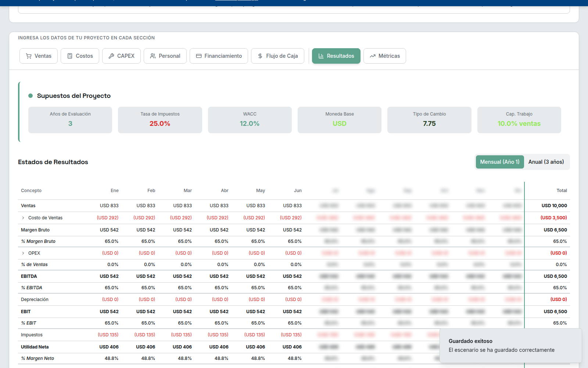This screenshot has height=368, width=588.
Task: Switch to the Anual (3 años) view
Action: point(546,162)
